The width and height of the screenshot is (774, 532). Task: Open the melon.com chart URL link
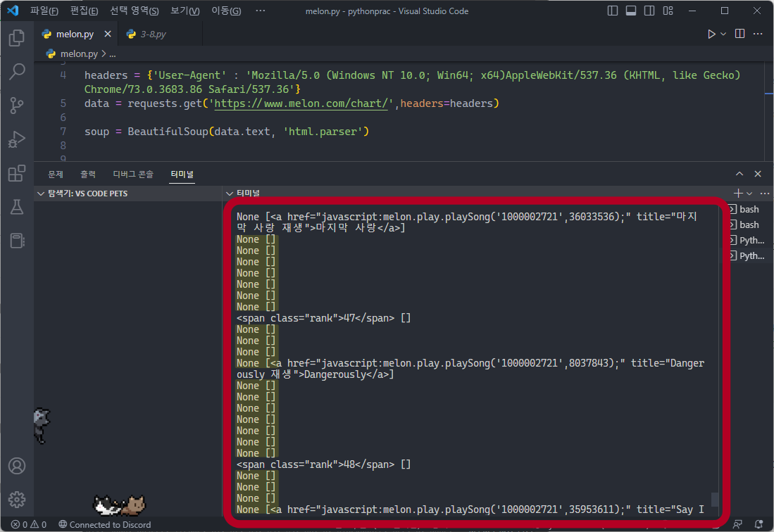click(303, 103)
